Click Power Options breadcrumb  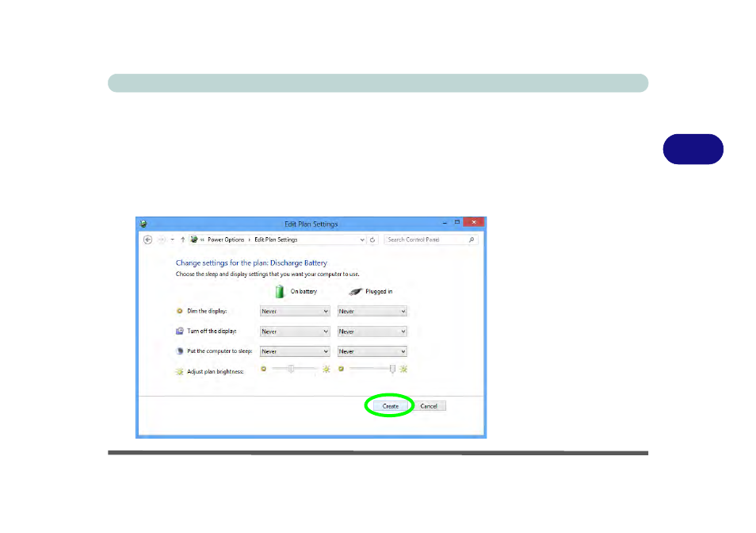pos(226,240)
